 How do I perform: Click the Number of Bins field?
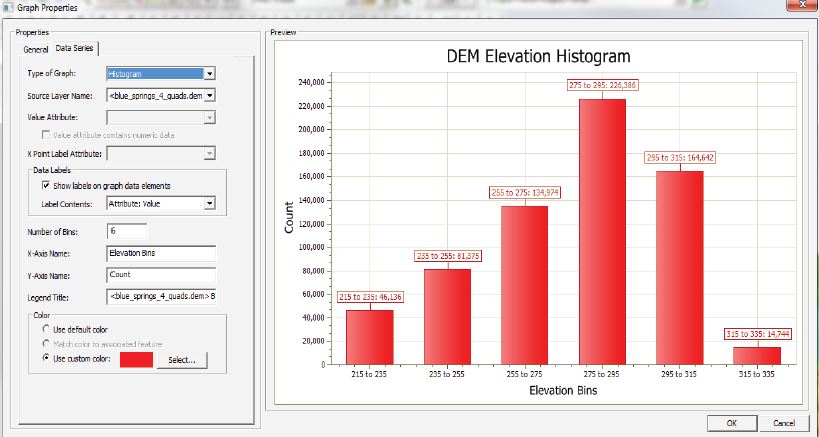(126, 232)
